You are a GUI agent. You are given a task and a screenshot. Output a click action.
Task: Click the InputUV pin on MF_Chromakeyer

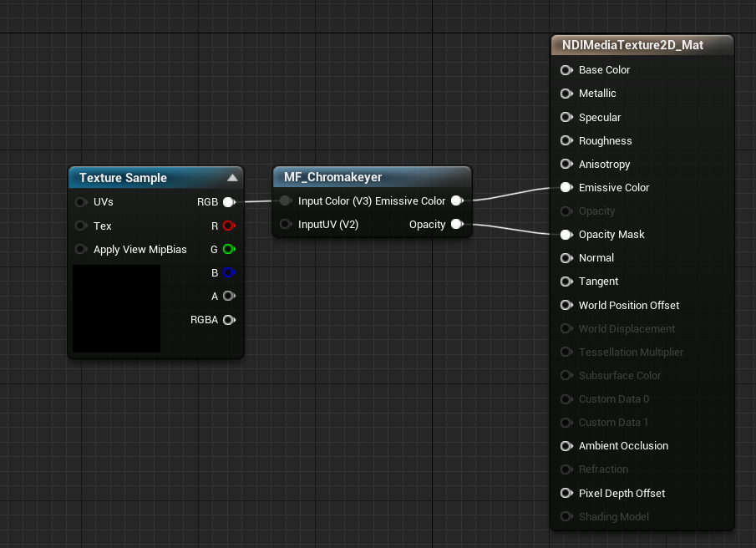285,224
